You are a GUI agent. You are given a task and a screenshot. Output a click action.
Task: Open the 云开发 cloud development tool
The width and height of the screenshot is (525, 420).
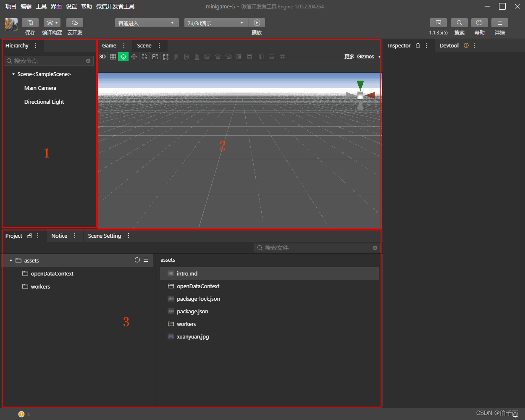75,23
